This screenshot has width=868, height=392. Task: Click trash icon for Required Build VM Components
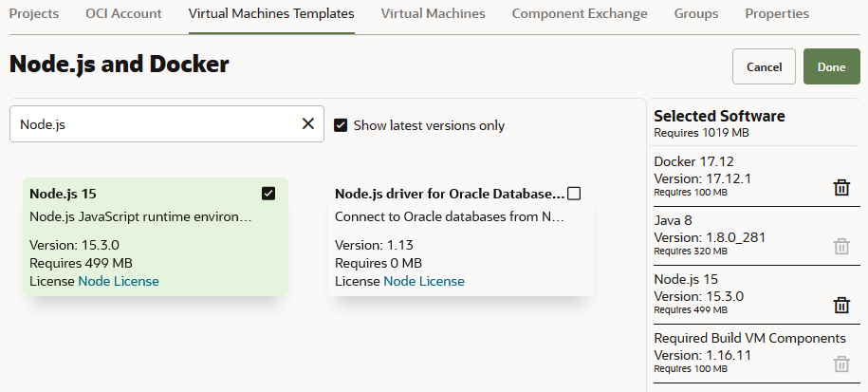(840, 364)
